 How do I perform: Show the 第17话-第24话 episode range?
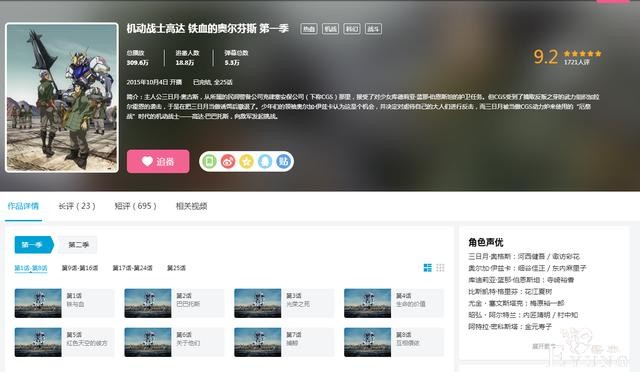pos(132,268)
